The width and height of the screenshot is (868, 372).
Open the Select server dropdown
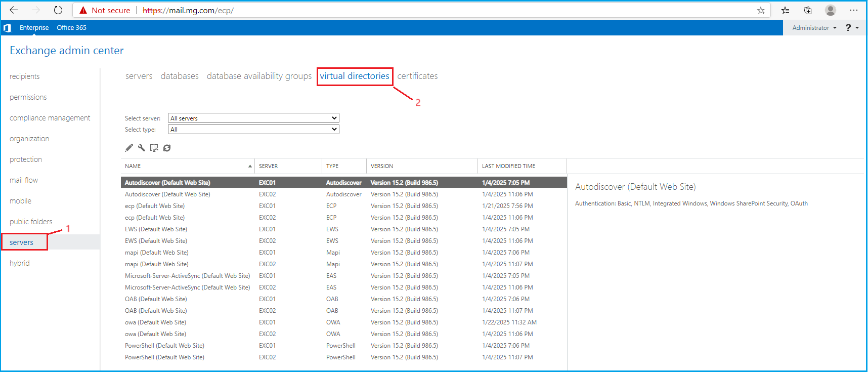(253, 118)
